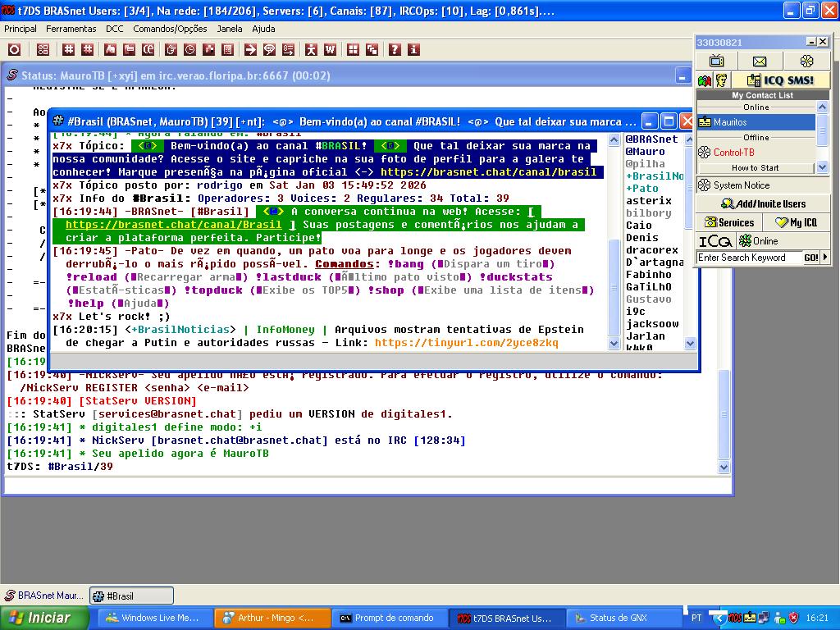Open the Ferramentas menu
840x630 pixels.
click(x=71, y=29)
